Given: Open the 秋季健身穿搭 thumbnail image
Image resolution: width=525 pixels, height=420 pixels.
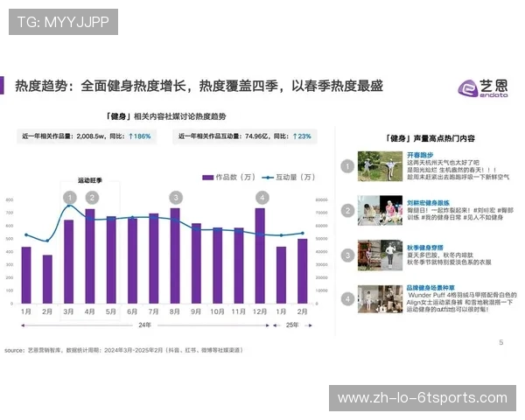Looking at the screenshot, I should [380, 255].
